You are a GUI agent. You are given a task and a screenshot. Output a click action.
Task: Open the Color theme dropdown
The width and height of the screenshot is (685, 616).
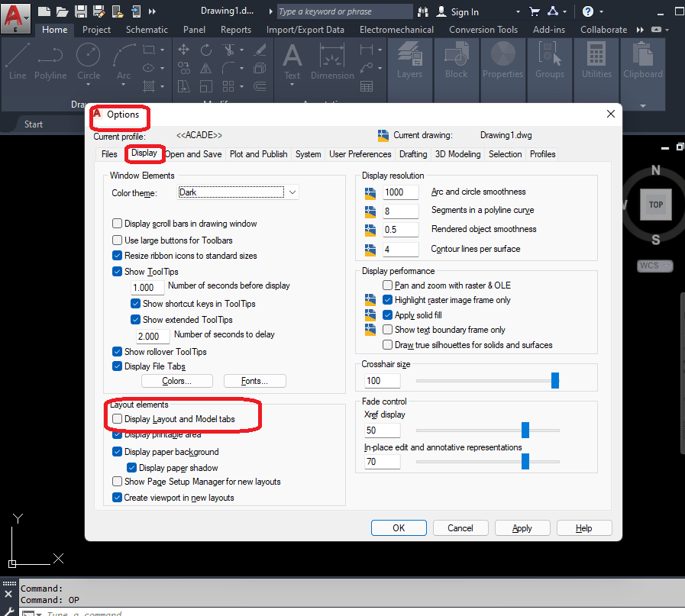[x=237, y=192]
